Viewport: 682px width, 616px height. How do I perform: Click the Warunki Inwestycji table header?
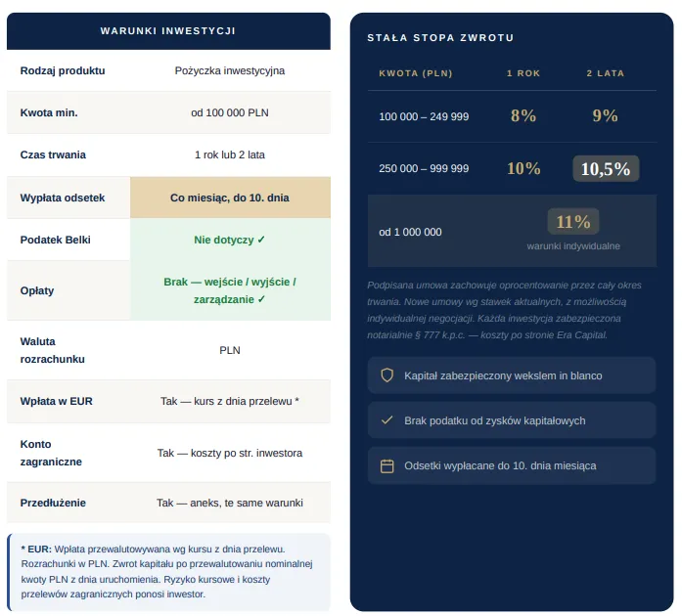168,31
